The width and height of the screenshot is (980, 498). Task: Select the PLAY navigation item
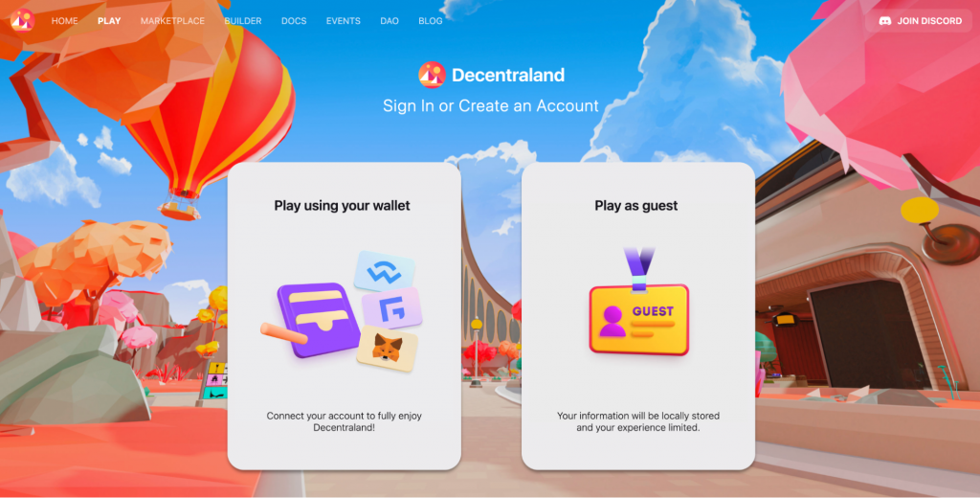109,21
